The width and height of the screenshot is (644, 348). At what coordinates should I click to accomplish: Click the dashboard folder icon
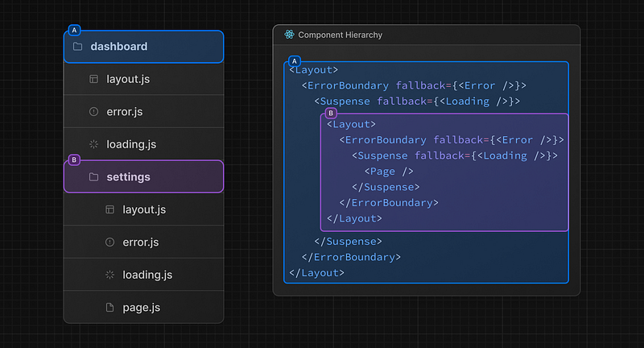(x=78, y=47)
